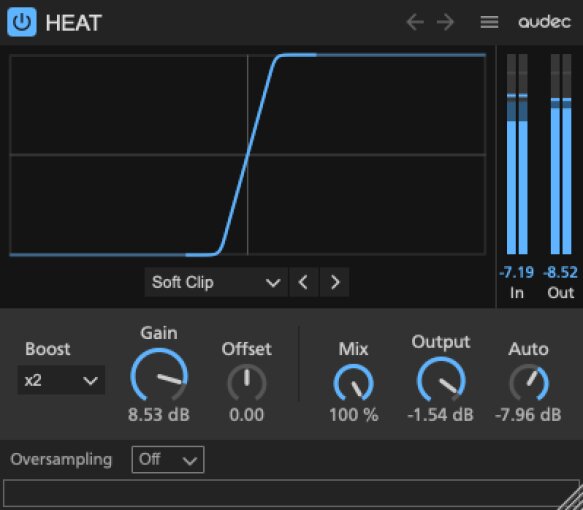Click the 100 % mix value
The height and width of the screenshot is (510, 583).
click(354, 415)
